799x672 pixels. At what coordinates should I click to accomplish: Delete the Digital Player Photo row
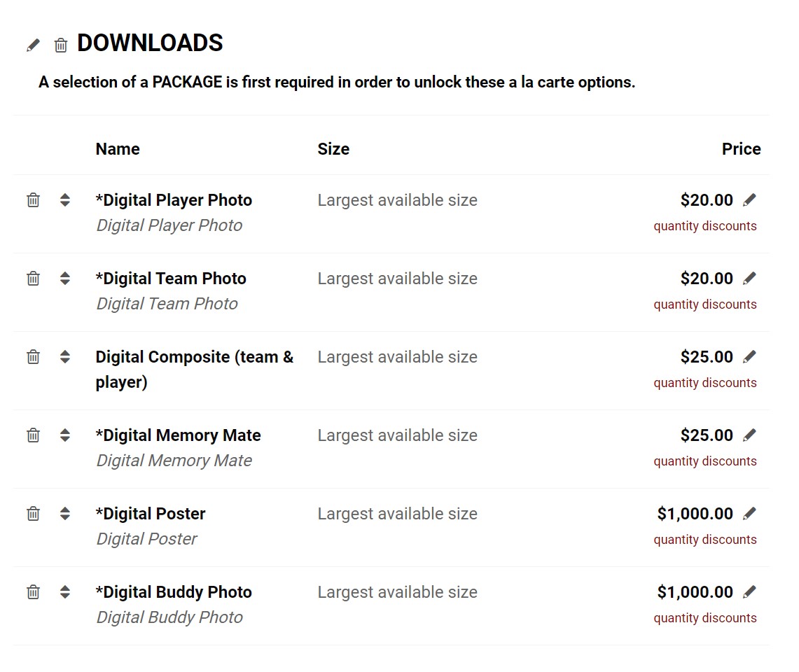tap(33, 200)
